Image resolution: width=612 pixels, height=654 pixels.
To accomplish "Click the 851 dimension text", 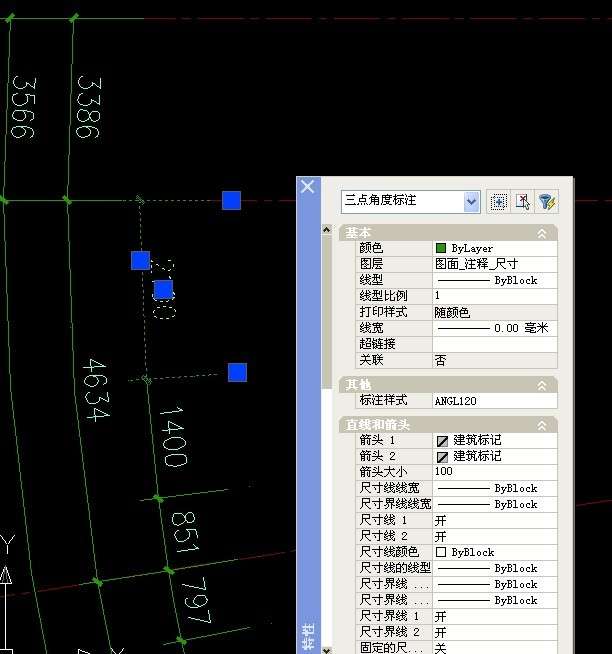I will [x=185, y=533].
